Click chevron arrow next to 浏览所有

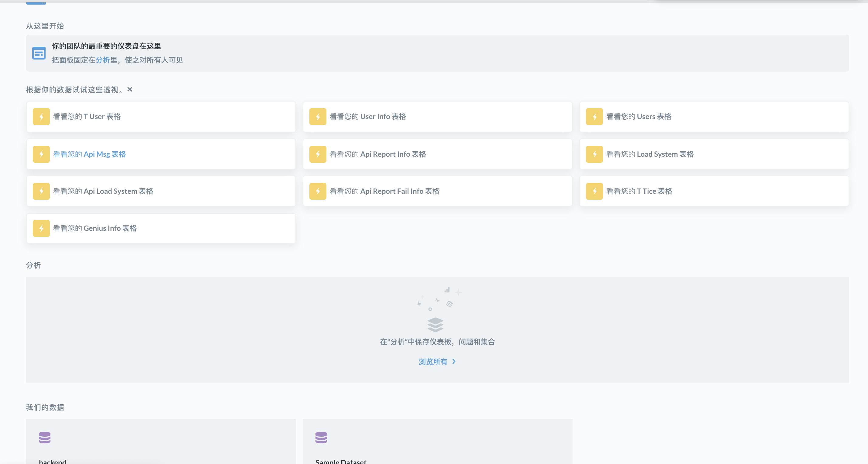454,361
